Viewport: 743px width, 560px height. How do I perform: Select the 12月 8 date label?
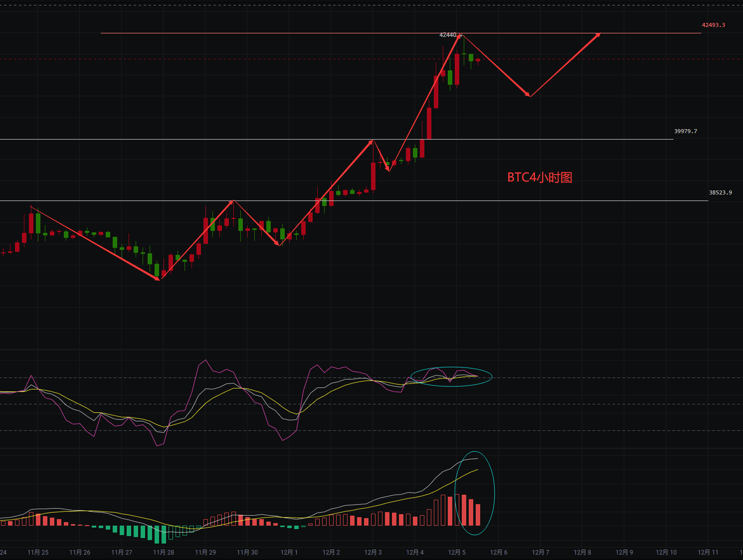click(582, 552)
